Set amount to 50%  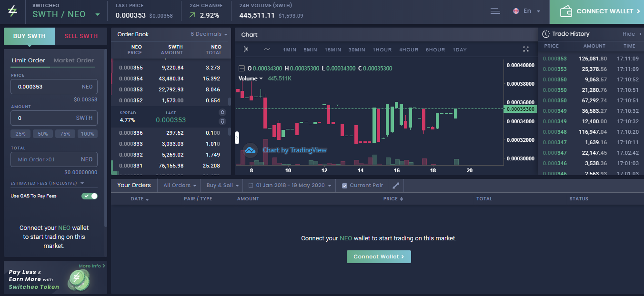pos(43,134)
